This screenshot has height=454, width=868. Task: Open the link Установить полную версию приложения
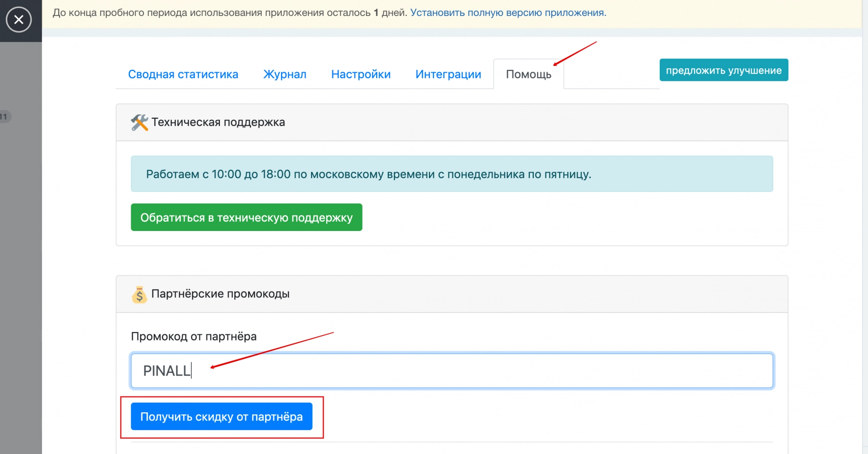pos(508,13)
